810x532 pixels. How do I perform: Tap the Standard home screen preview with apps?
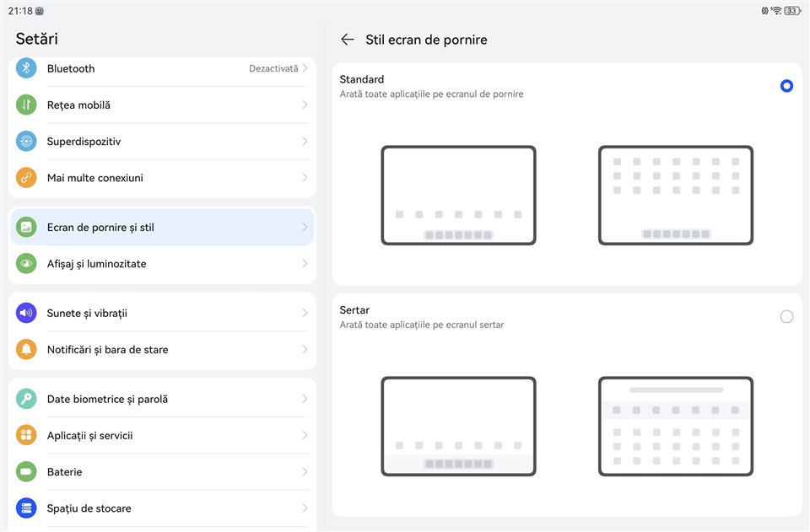tap(675, 196)
